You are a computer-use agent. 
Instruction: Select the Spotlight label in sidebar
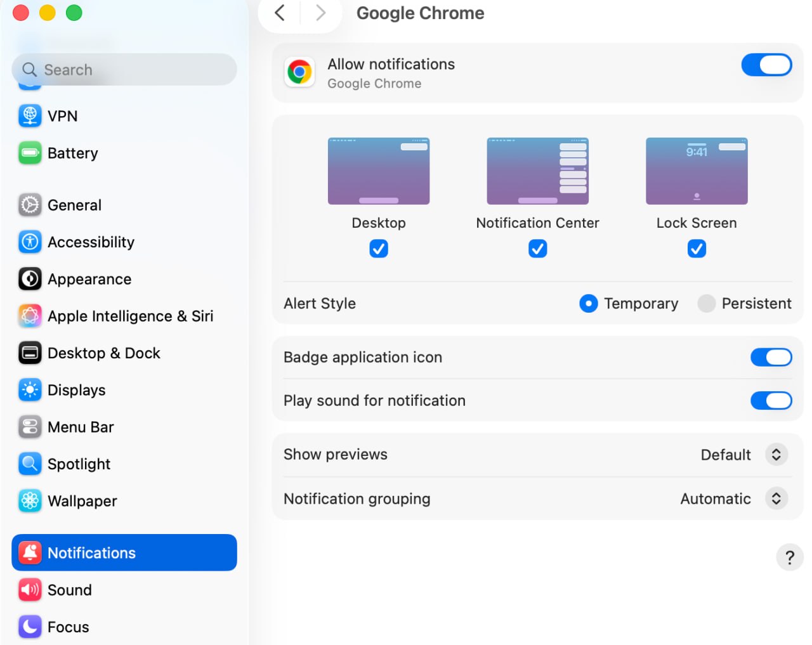(x=79, y=464)
